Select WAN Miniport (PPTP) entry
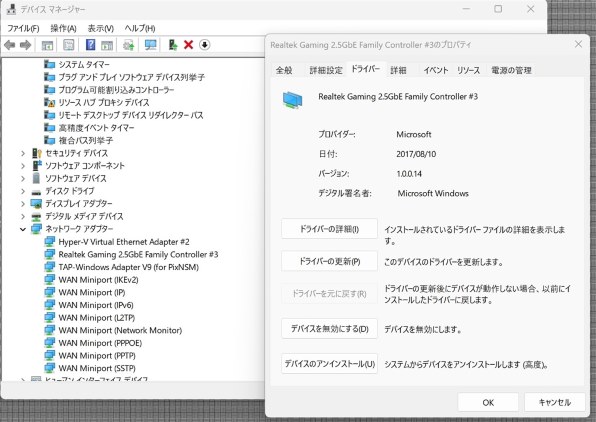Viewport: 596px width, 422px height. tap(97, 355)
